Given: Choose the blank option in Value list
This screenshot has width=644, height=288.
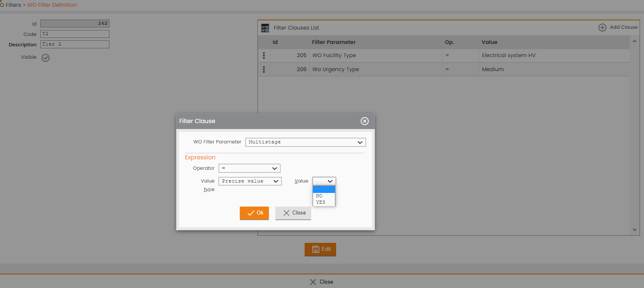Looking at the screenshot, I should [x=324, y=190].
